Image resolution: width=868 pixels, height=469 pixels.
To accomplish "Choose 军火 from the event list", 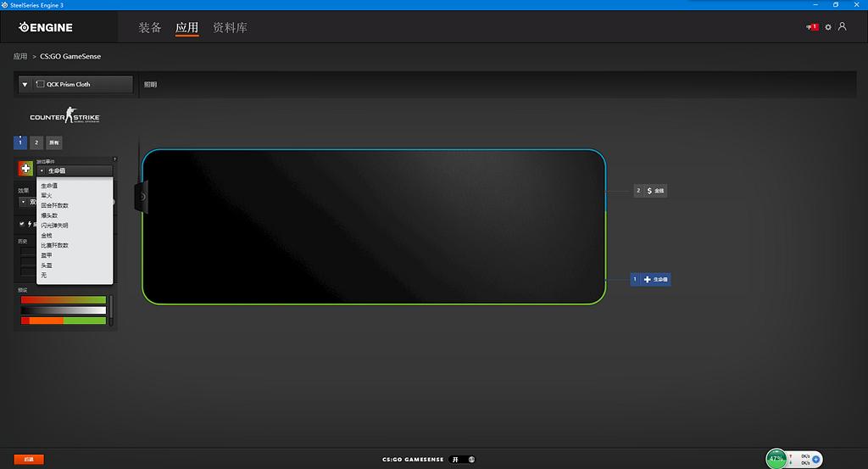I will click(x=75, y=195).
